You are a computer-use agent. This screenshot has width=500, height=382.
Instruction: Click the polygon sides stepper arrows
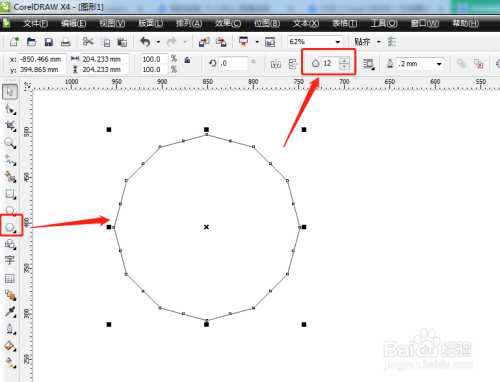[344, 63]
